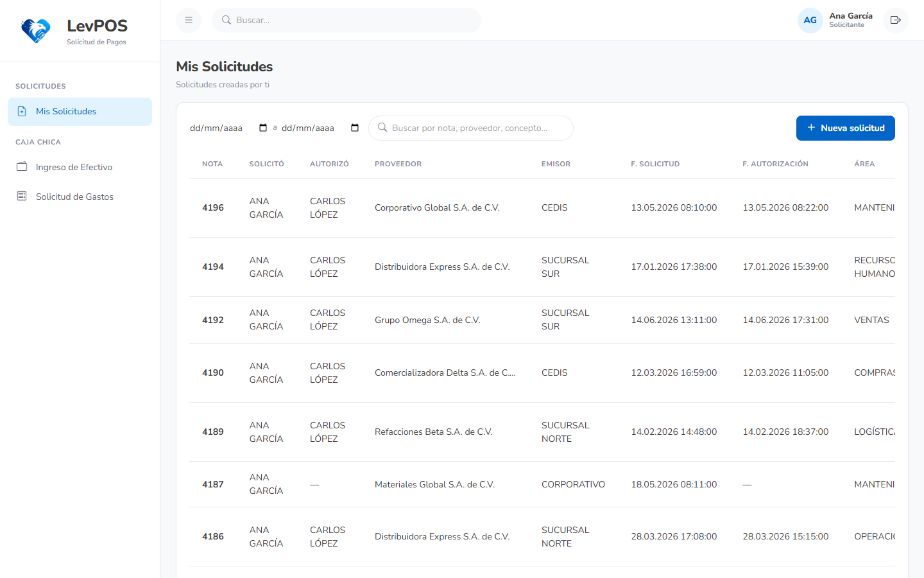Open the start date calendar picker
The width and height of the screenshot is (924, 578).
263,128
